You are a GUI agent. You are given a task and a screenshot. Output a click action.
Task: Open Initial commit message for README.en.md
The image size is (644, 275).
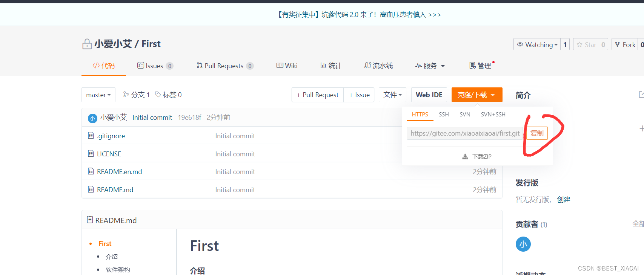point(235,172)
